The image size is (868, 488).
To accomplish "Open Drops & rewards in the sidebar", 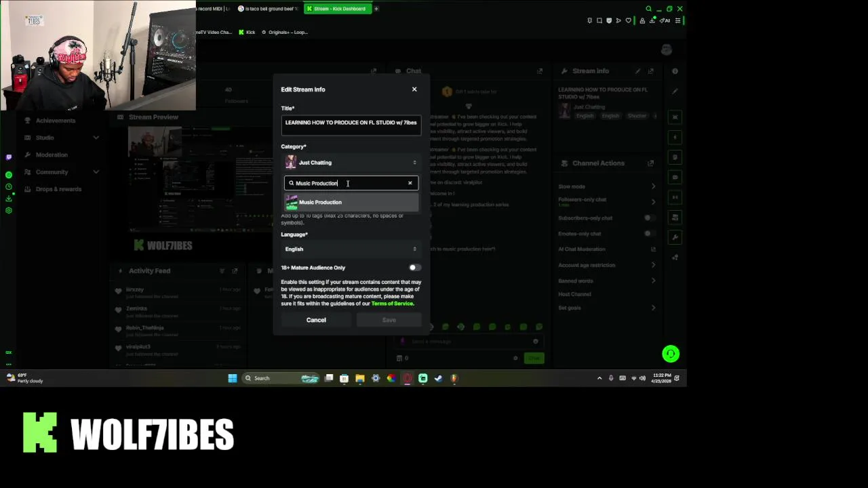I will (x=58, y=189).
